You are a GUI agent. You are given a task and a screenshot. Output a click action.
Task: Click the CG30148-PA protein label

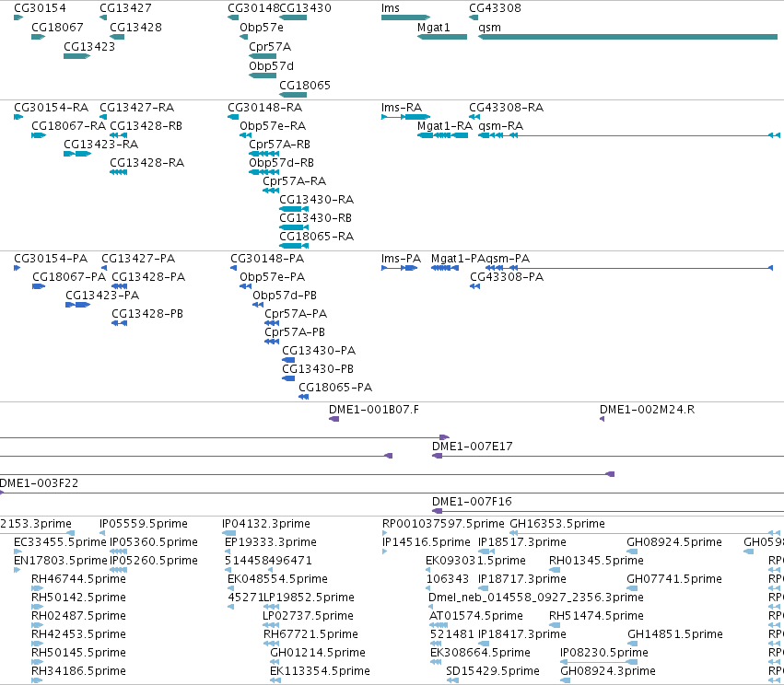[267, 259]
